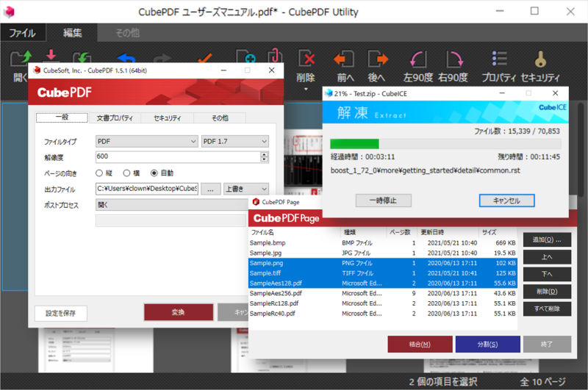Click the blue undo arrow toolbar icon
Image resolution: width=588 pixels, height=390 pixels.
(126, 58)
